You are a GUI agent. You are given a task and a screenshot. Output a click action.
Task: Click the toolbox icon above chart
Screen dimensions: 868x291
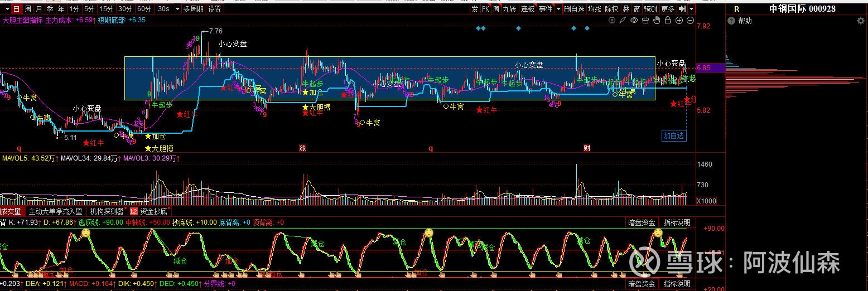[645, 21]
